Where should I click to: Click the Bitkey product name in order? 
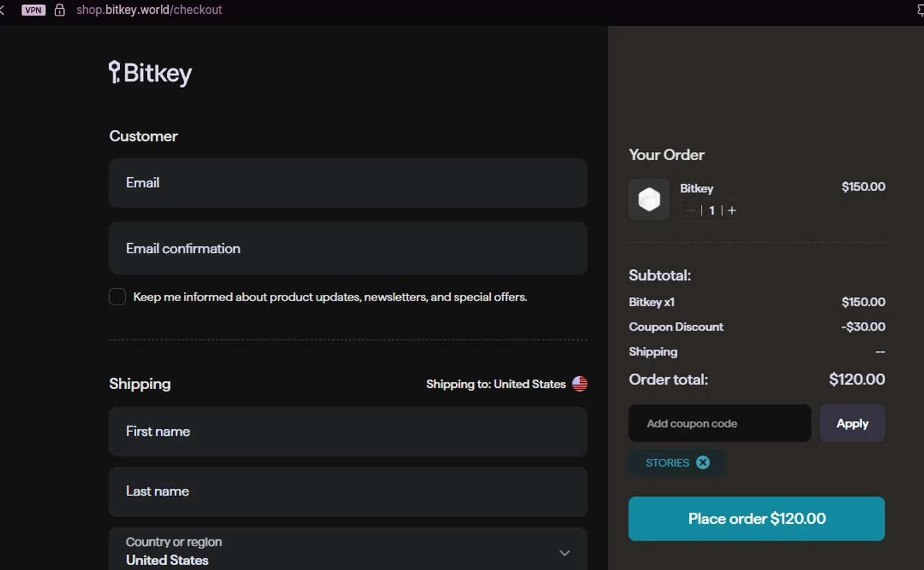[697, 188]
